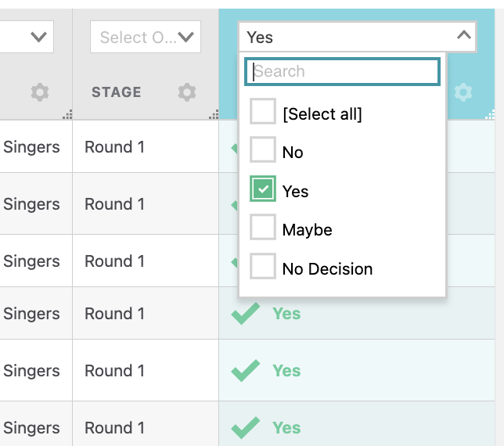Viewport: 504px width, 446px height.
Task: Collapse the Yes filter dropdown
Action: coord(463,35)
